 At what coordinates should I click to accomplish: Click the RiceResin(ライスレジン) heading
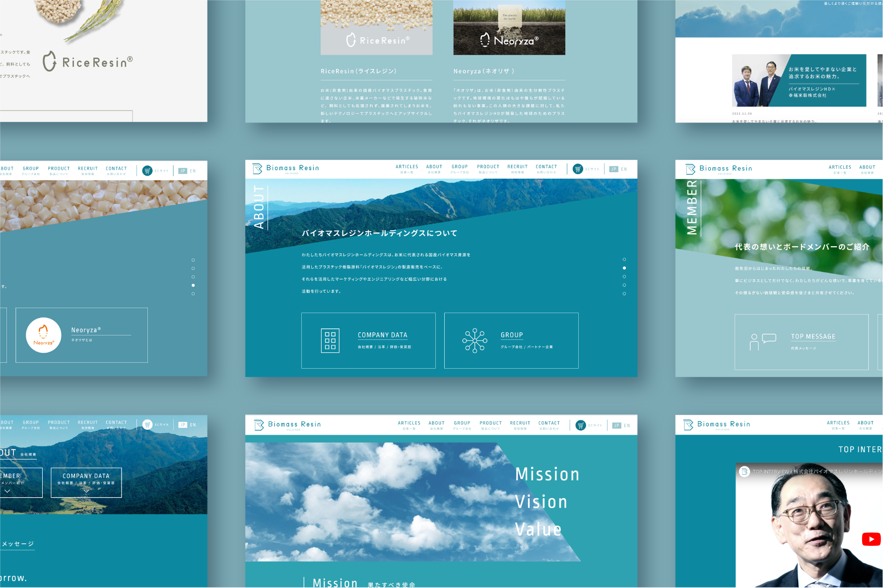tap(358, 71)
